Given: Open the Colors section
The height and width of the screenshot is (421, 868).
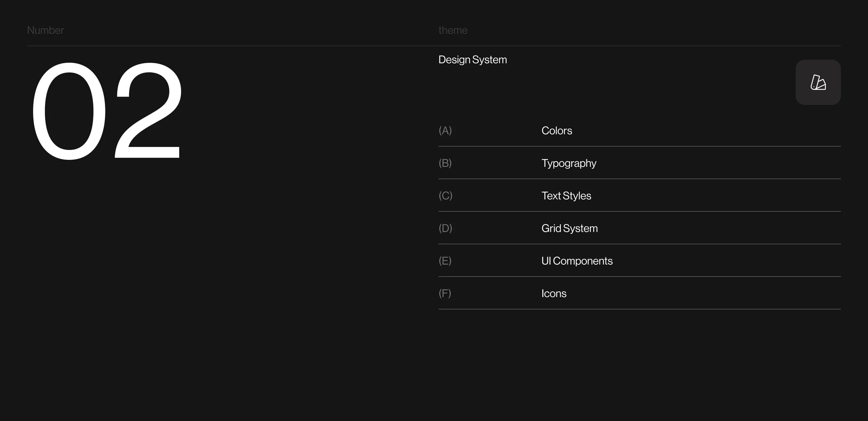Looking at the screenshot, I should (x=557, y=131).
